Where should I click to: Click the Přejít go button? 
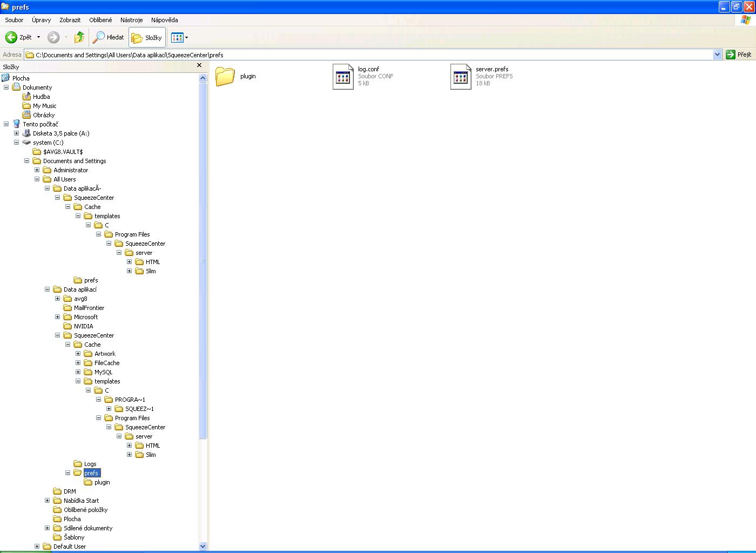[739, 55]
